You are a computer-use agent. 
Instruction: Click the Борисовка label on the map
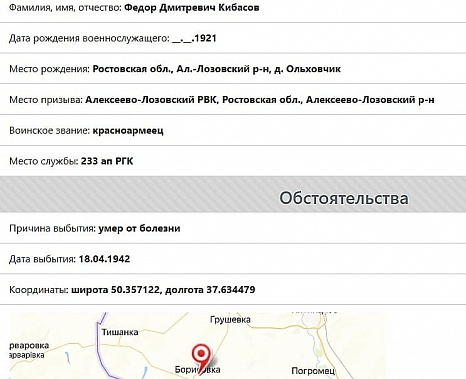click(x=198, y=370)
